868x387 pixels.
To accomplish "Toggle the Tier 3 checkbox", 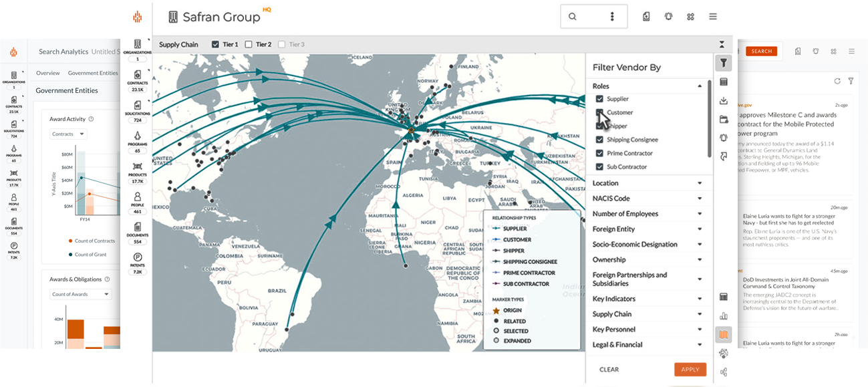I will click(x=281, y=45).
